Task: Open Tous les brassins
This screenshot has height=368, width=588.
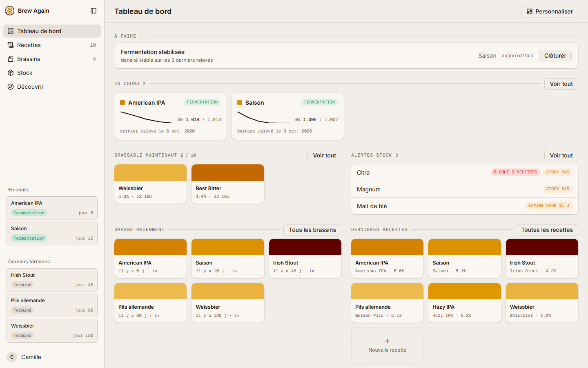Action: [x=312, y=230]
